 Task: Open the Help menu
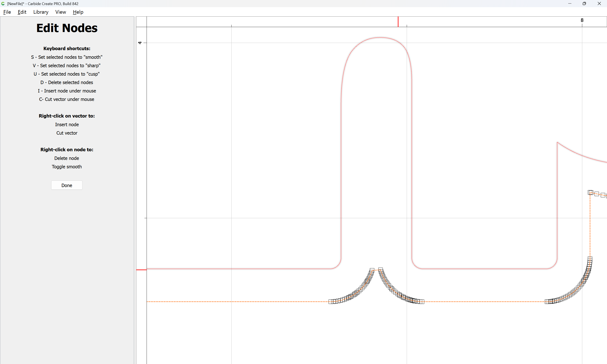pos(78,12)
